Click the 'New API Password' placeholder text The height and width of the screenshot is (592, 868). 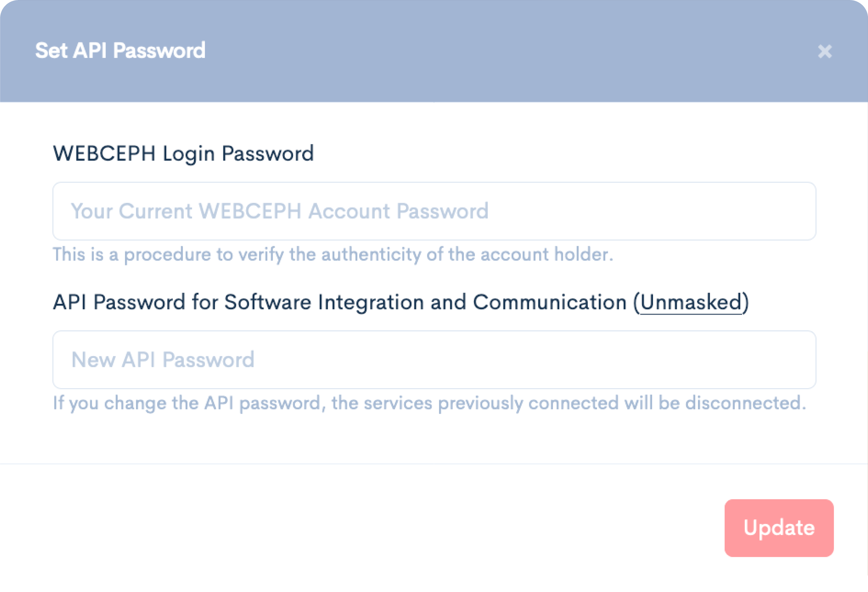(x=163, y=359)
